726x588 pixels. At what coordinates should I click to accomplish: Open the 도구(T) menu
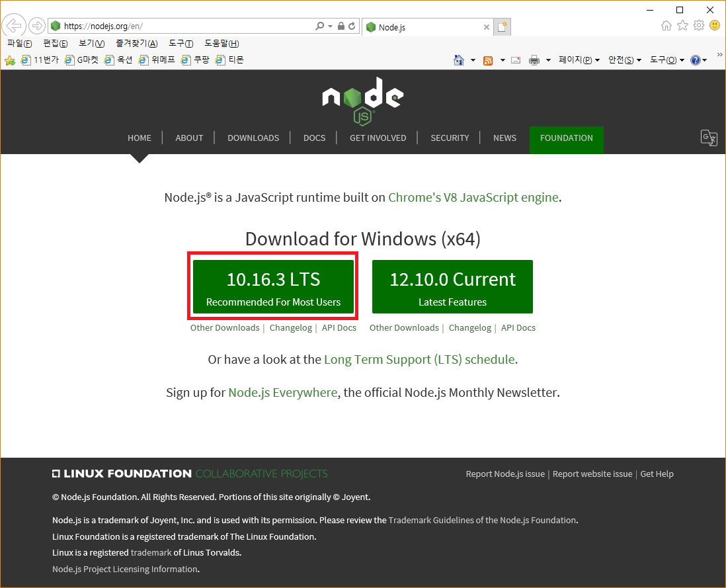click(181, 44)
